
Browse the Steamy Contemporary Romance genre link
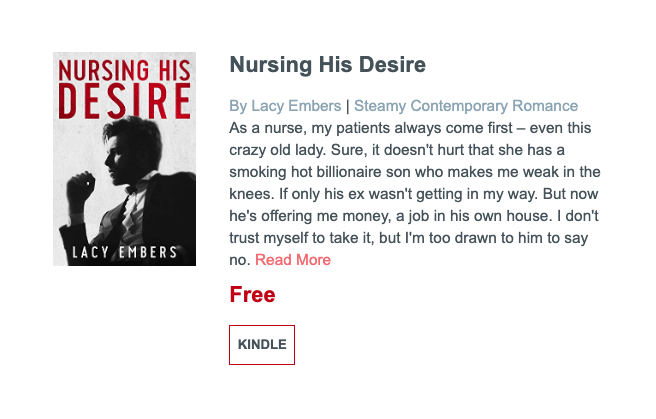(466, 106)
